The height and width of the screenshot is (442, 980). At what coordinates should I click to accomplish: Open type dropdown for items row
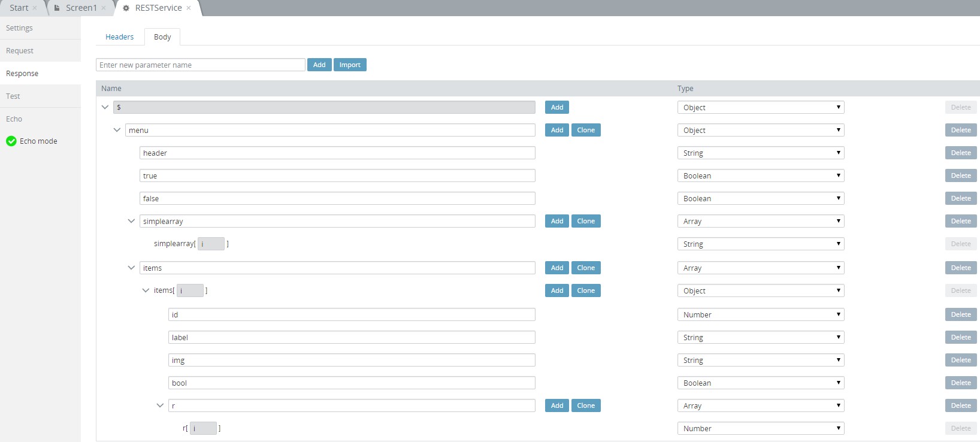click(x=761, y=268)
